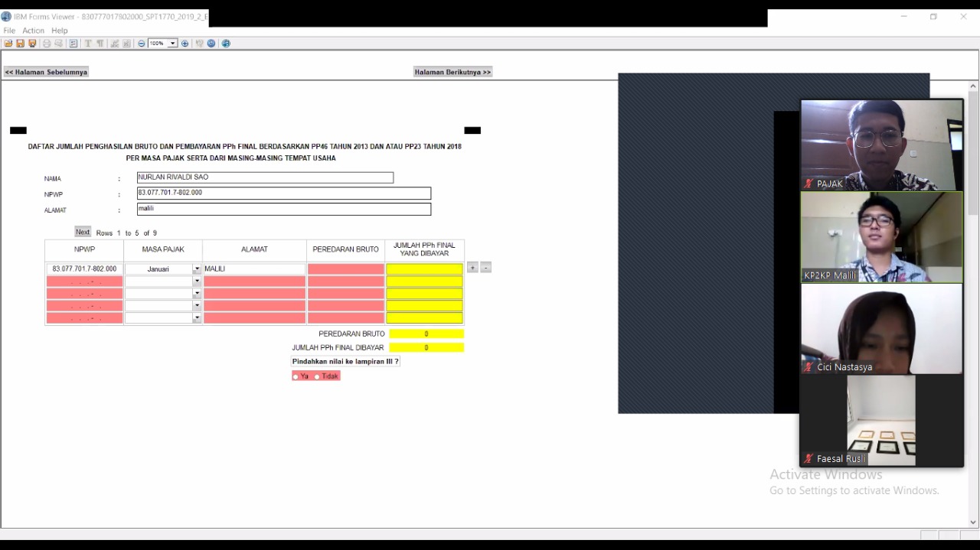Expand the second row Masa Pajak dropdown

click(197, 282)
